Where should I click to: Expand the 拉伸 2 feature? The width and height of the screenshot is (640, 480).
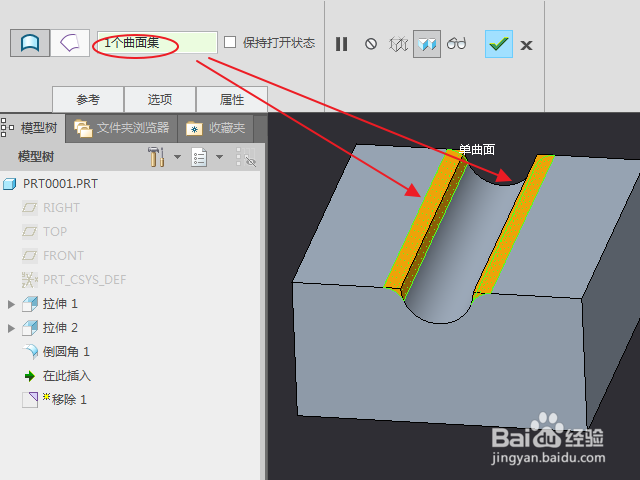pyautogui.click(x=11, y=328)
